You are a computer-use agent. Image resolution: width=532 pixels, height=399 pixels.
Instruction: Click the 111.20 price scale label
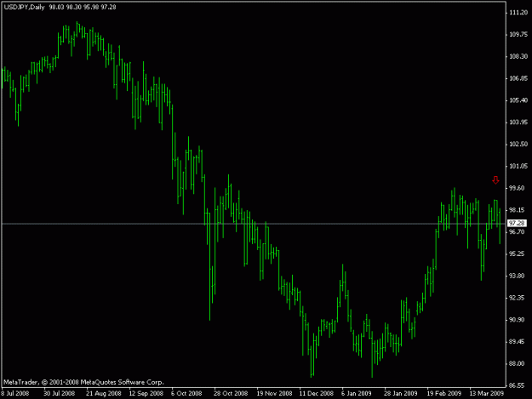point(518,13)
